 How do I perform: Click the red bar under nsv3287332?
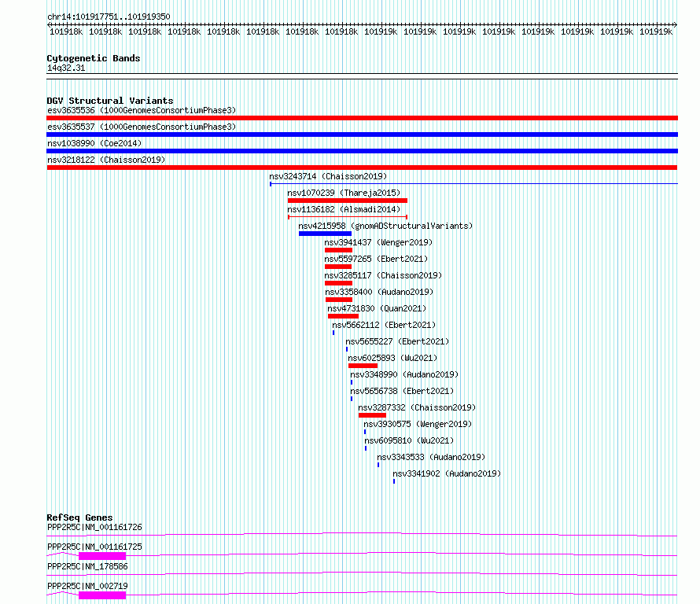(x=372, y=415)
